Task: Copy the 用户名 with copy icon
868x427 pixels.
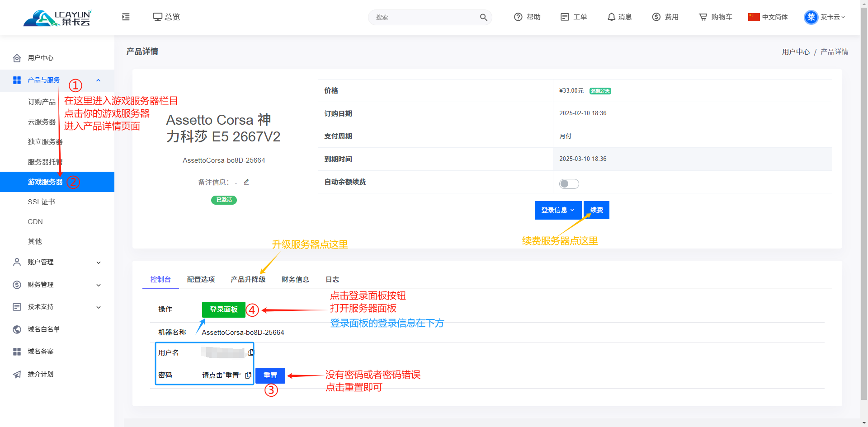Action: pos(251,352)
